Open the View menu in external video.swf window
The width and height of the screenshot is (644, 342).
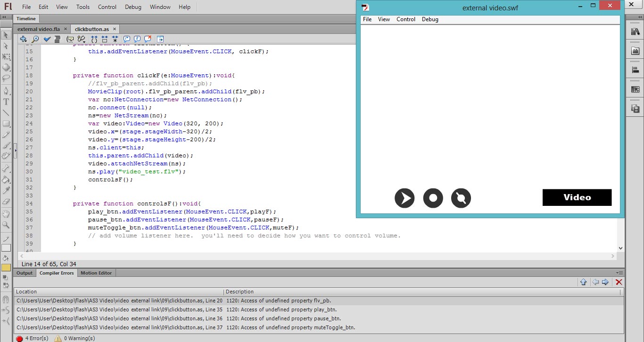point(384,19)
